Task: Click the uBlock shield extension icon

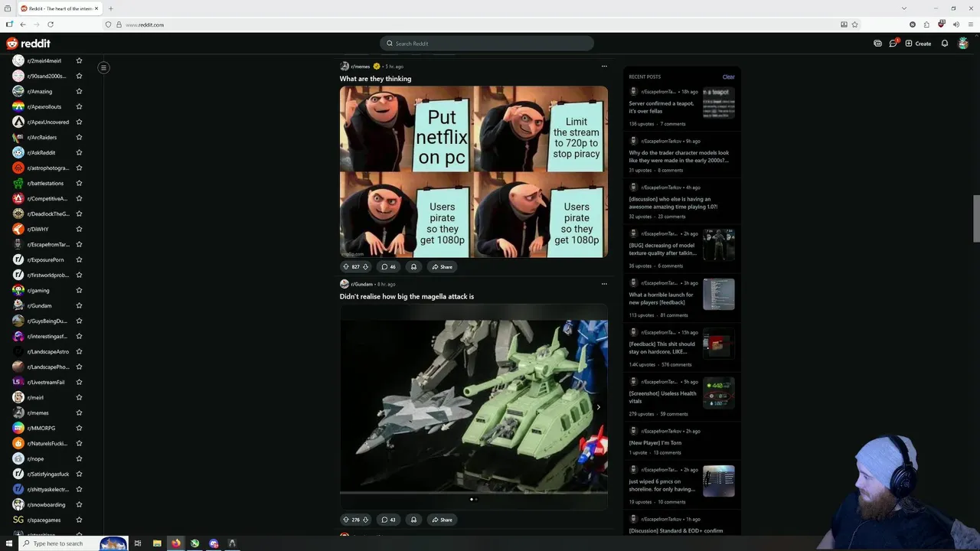Action: point(941,24)
